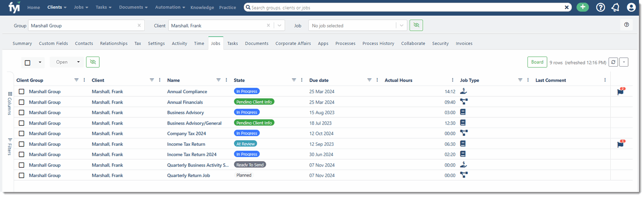The image size is (644, 197).
Task: Open column menu dots for Last Comment
Action: pyautogui.click(x=605, y=80)
